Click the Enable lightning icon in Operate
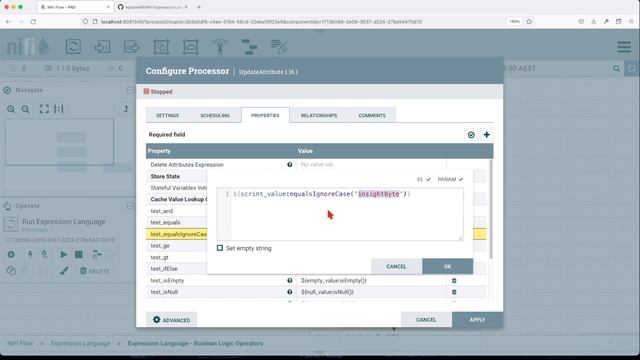 point(30,254)
